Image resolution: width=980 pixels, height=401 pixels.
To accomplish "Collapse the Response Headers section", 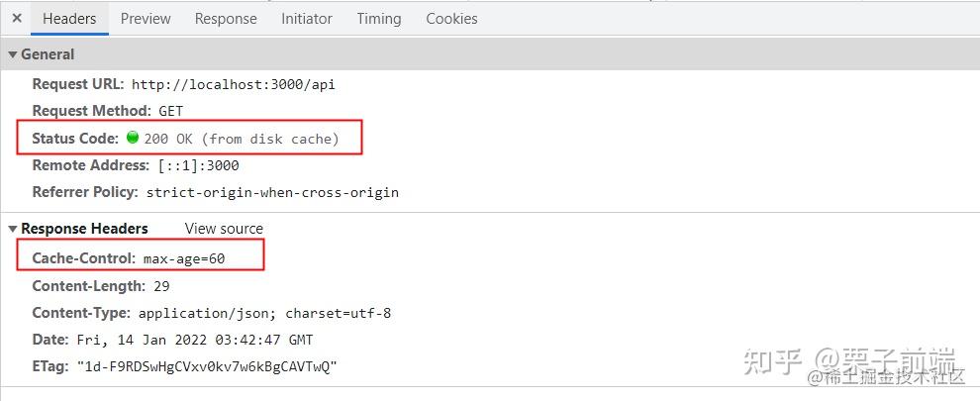I will click(x=13, y=229).
